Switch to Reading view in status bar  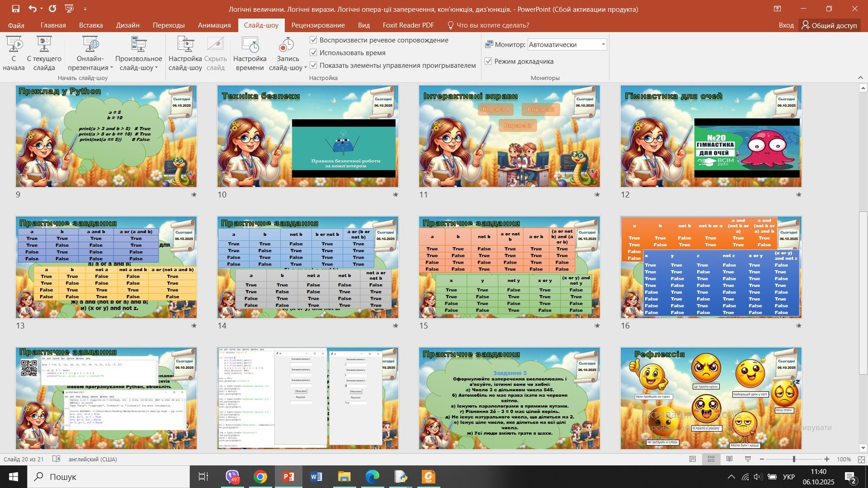pyautogui.click(x=730, y=459)
